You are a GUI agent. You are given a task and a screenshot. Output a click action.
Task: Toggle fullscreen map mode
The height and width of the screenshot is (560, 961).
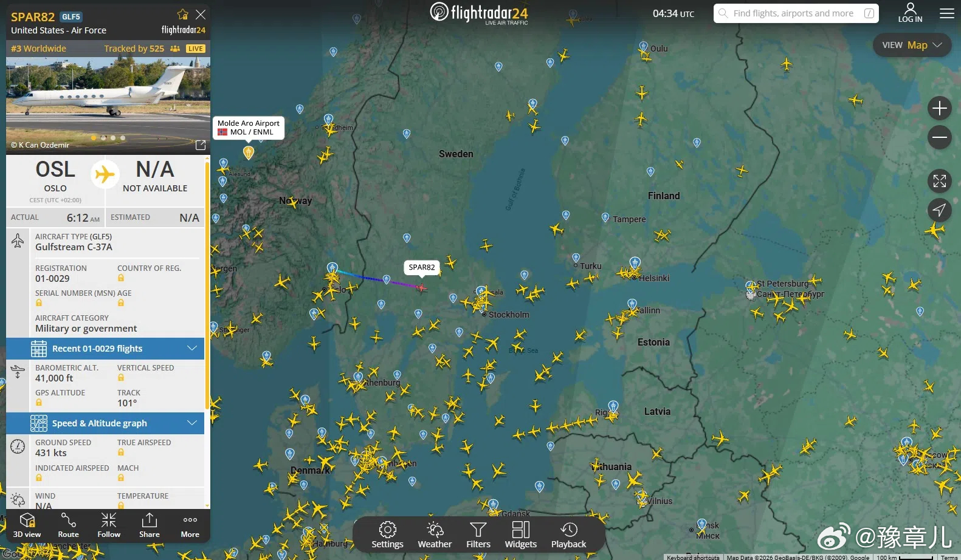pyautogui.click(x=940, y=181)
